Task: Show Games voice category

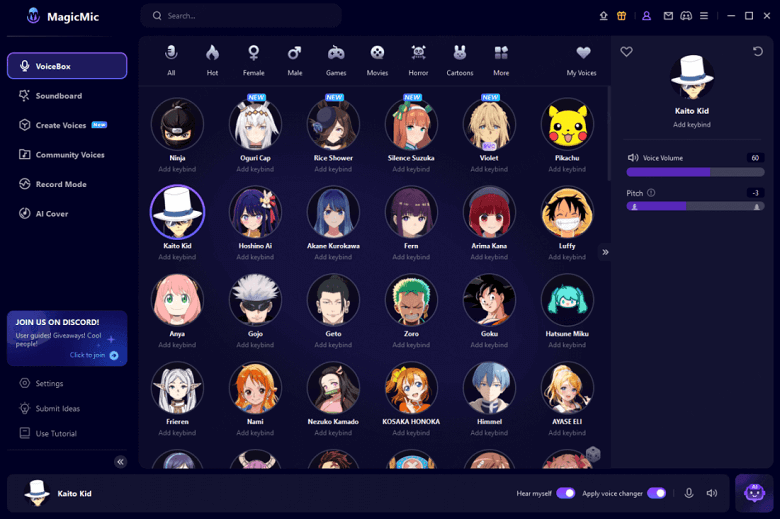Action: click(336, 61)
